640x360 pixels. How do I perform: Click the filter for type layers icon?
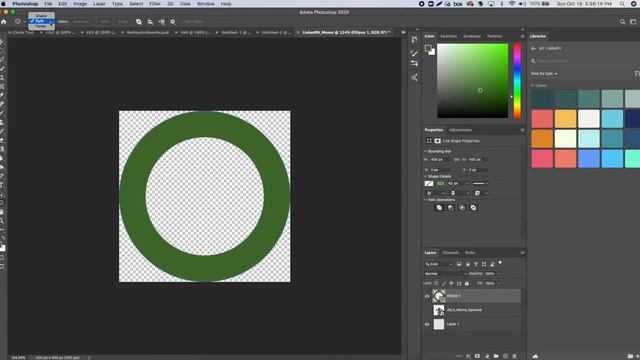476,264
